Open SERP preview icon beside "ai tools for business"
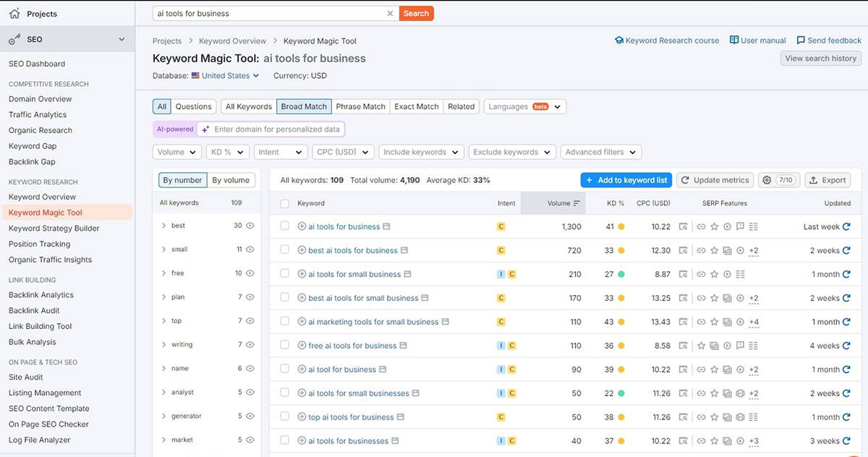 387,226
